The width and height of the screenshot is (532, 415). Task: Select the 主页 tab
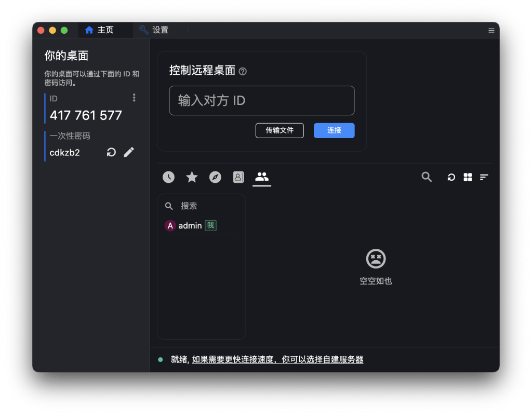click(x=104, y=30)
